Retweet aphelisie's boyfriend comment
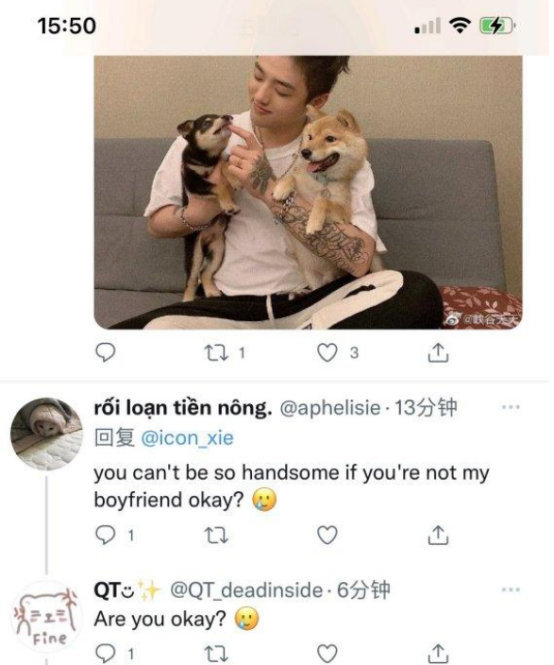 click(216, 535)
